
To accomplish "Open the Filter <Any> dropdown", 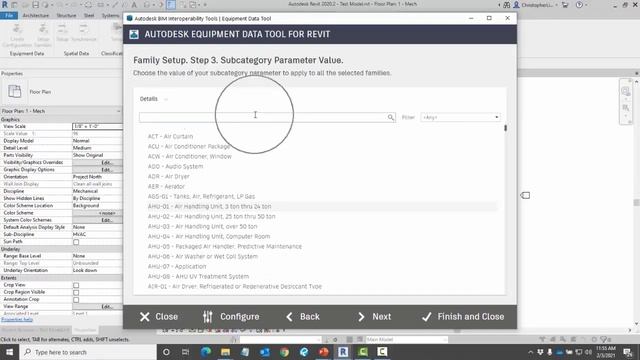I will tap(460, 118).
